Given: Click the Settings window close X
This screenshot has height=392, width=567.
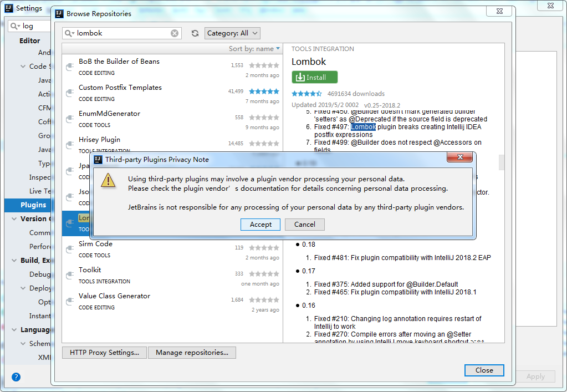Looking at the screenshot, I should (550, 6).
